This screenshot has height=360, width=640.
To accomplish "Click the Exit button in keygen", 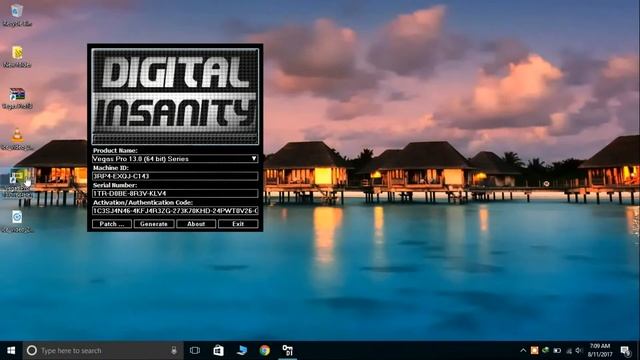I will (238, 224).
